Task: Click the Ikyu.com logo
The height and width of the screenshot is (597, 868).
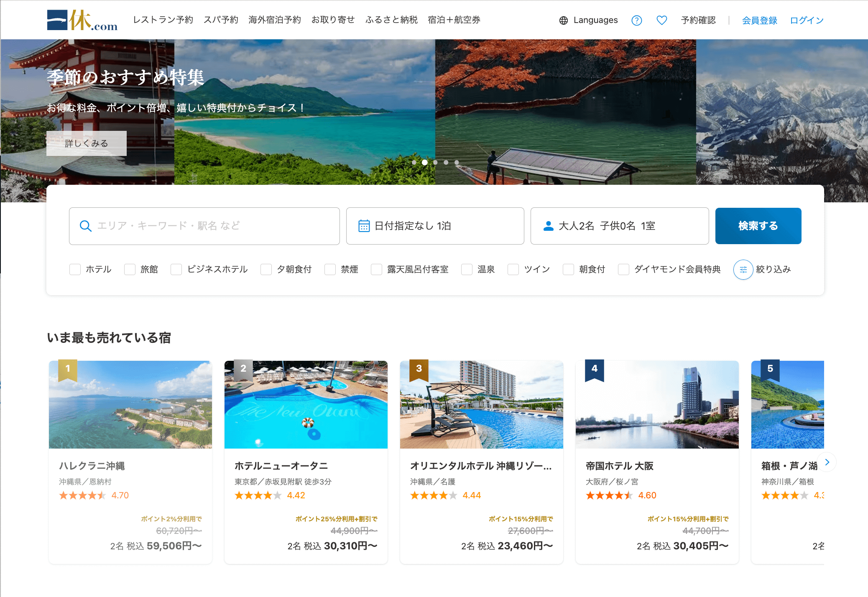Action: tap(82, 20)
